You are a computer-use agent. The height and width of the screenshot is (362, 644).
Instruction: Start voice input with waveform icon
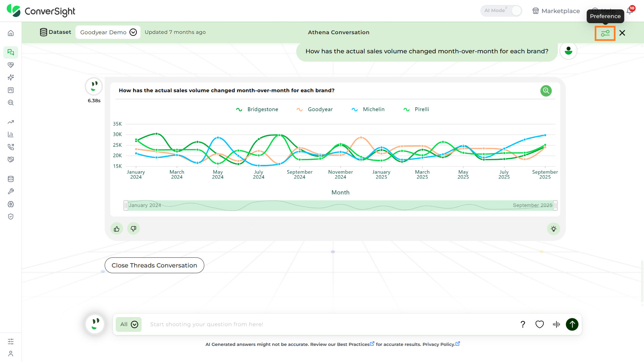(x=556, y=324)
